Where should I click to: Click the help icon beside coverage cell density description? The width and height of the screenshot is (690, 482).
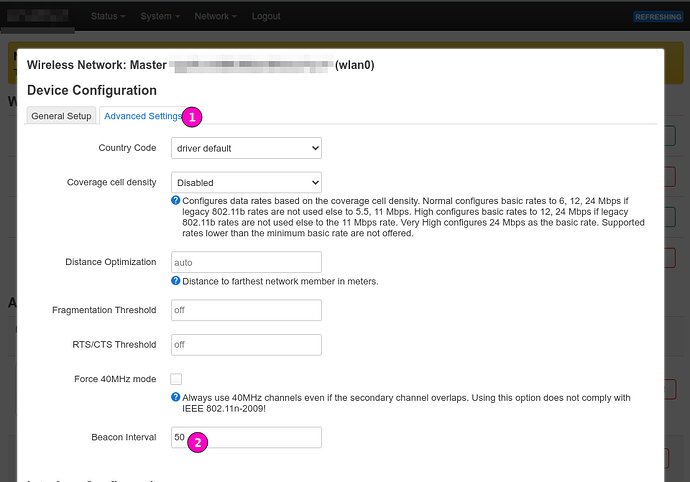[x=176, y=201]
